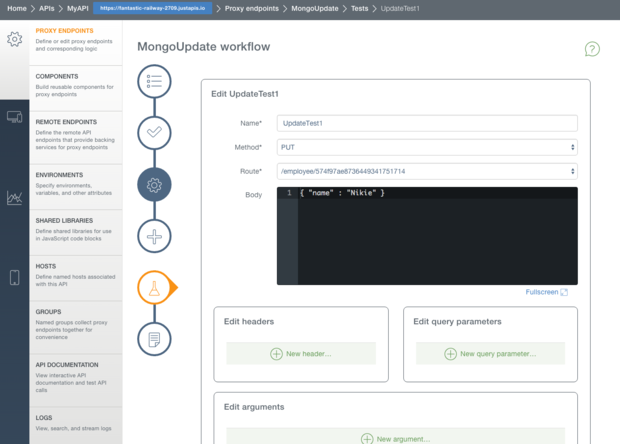The height and width of the screenshot is (444, 620).
Task: Click the Edit arguments title
Action: (x=254, y=407)
